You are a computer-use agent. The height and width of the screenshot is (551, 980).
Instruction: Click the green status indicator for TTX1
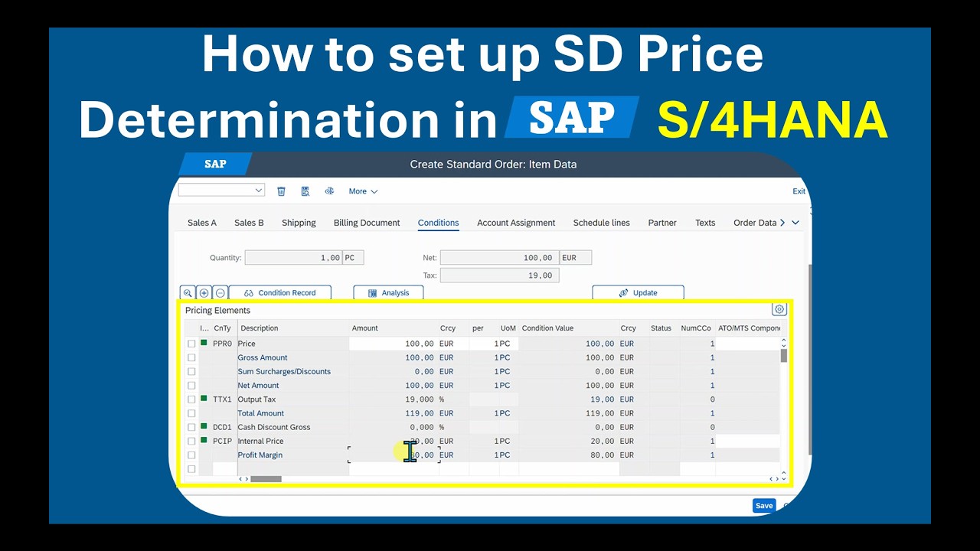click(x=204, y=399)
